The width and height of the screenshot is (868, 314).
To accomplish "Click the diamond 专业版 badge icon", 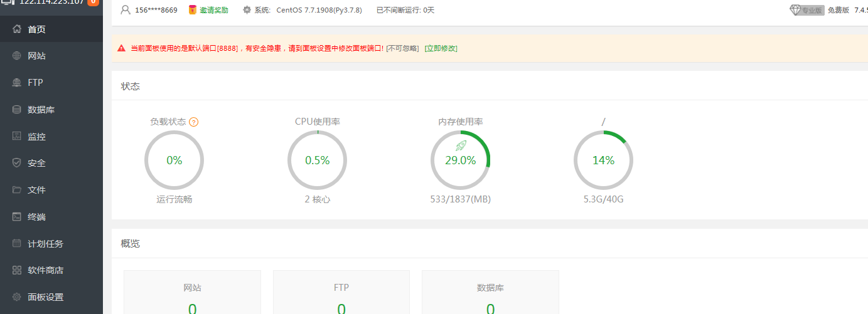I will [x=795, y=9].
